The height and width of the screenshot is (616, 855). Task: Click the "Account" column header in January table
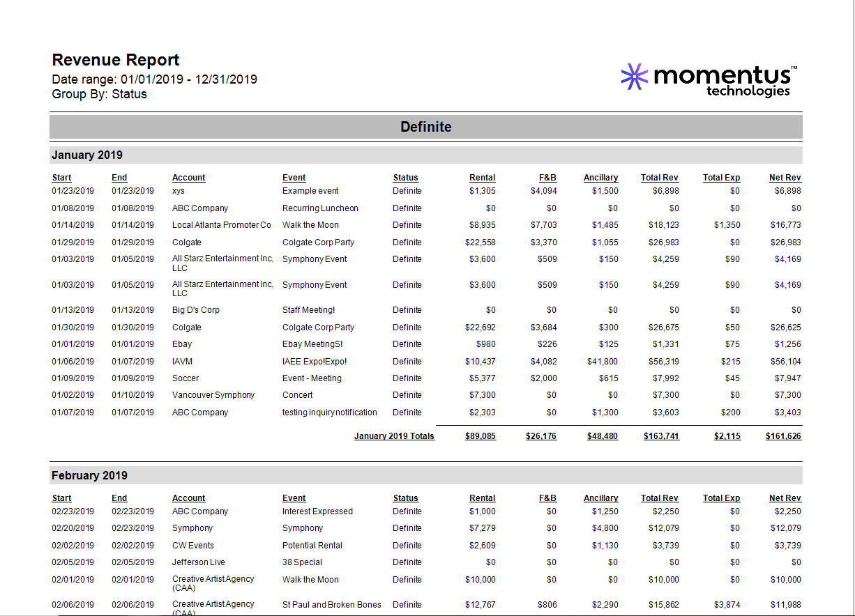189,178
